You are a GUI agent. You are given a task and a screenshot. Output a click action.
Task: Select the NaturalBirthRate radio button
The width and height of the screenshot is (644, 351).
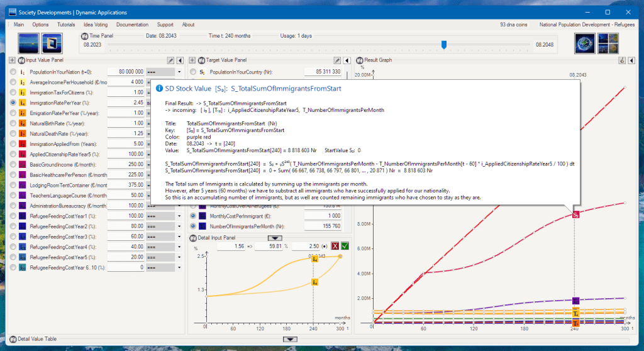pyautogui.click(x=13, y=123)
